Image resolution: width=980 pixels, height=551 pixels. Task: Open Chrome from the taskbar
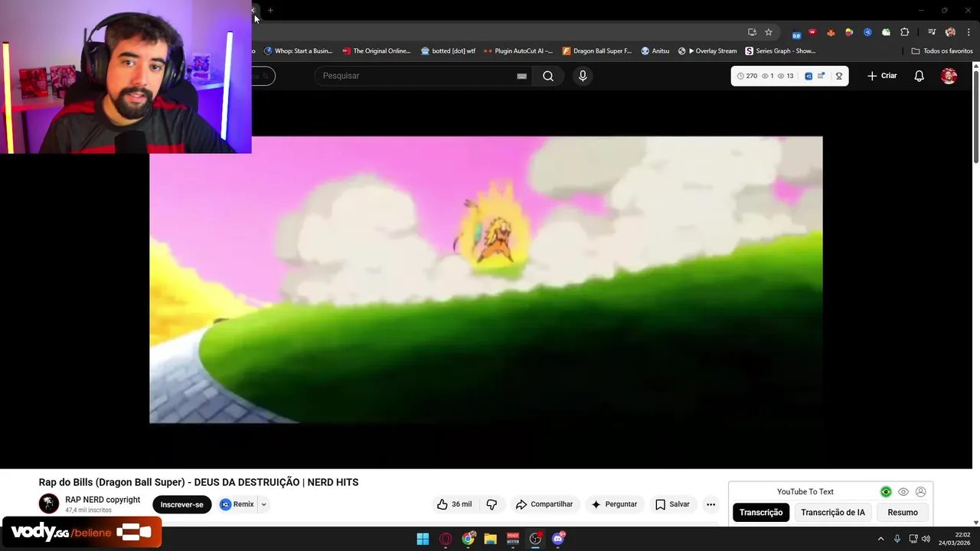pos(468,539)
